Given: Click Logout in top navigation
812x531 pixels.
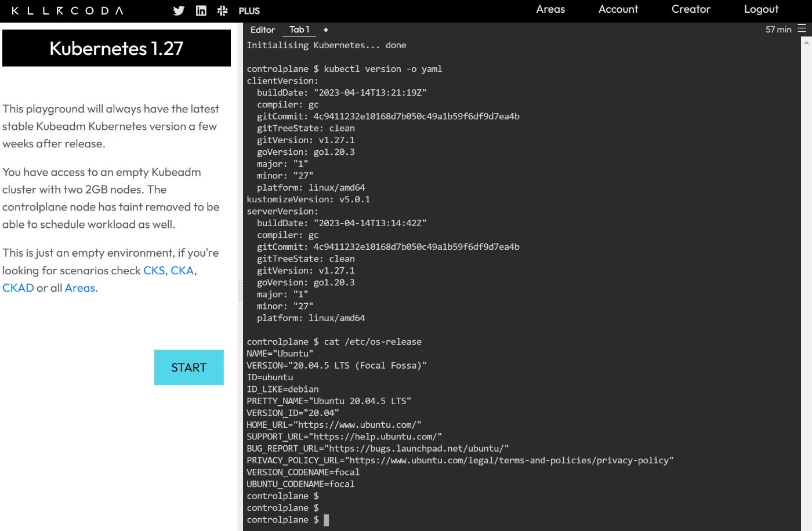Looking at the screenshot, I should click(x=761, y=9).
